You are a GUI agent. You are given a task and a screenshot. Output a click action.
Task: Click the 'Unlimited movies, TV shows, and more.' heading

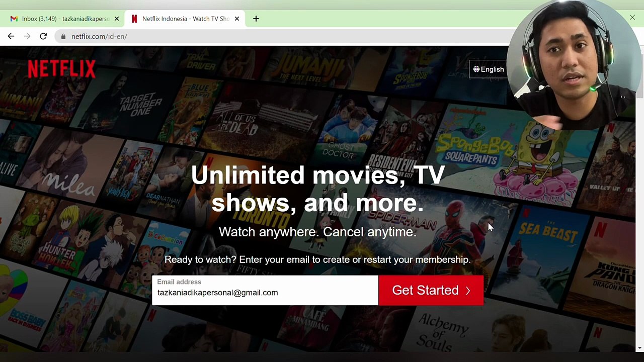point(317,189)
